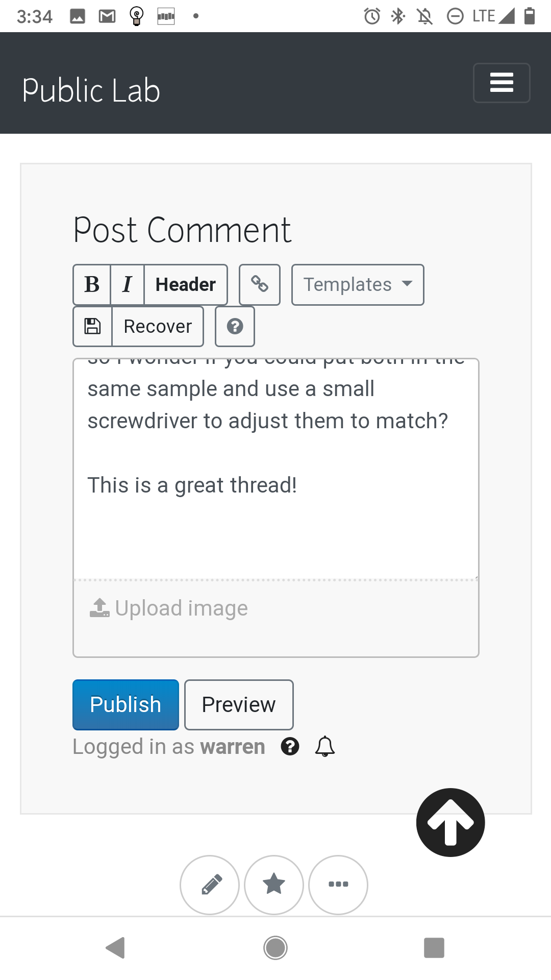Screen dimensions: 551x980
Task: Select the pencil edit icon
Action: point(209,885)
